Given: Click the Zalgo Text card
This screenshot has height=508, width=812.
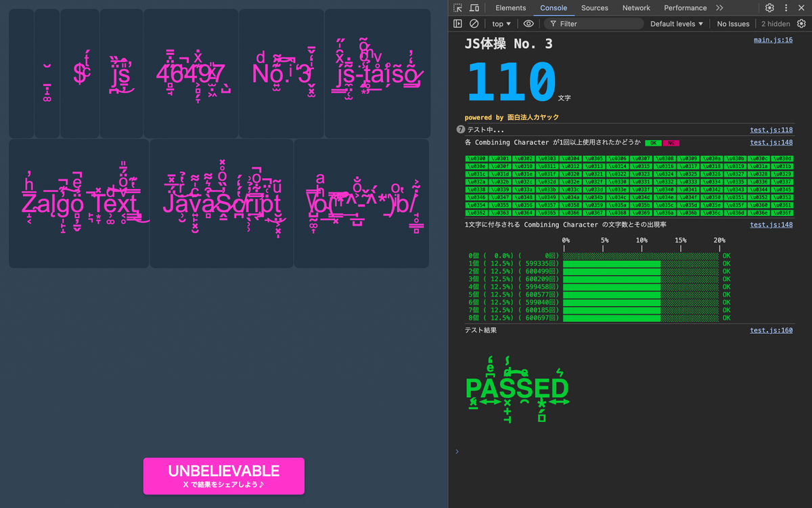Looking at the screenshot, I should coord(79,203).
